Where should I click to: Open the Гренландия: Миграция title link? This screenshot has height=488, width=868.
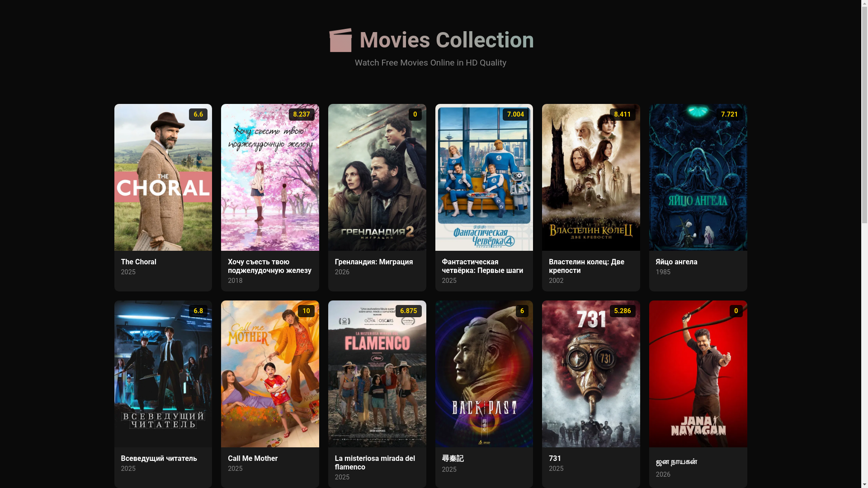click(x=374, y=262)
